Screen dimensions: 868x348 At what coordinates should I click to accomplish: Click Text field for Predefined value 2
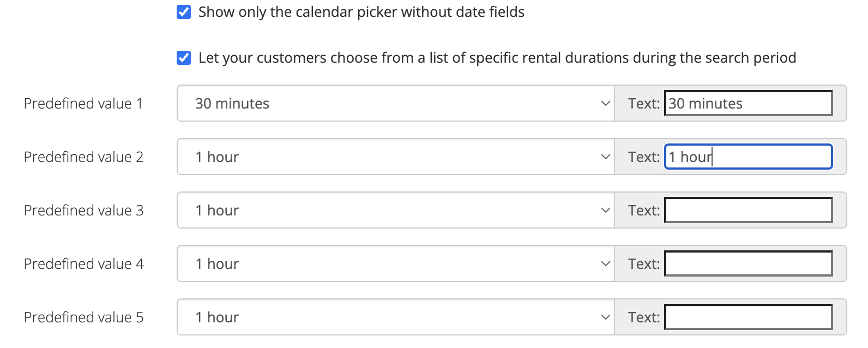(748, 157)
